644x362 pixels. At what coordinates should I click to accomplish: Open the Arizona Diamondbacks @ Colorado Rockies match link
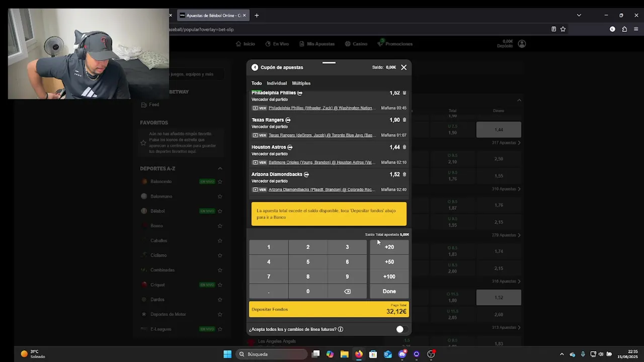click(321, 190)
